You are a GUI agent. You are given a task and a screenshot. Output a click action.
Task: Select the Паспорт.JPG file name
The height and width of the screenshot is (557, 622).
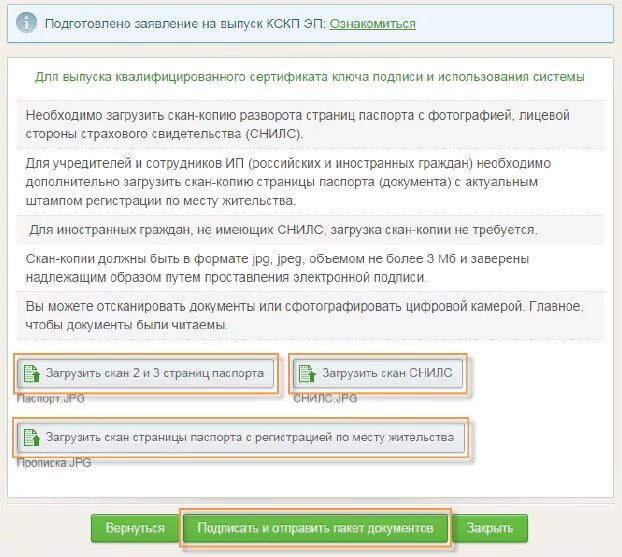pos(50,398)
